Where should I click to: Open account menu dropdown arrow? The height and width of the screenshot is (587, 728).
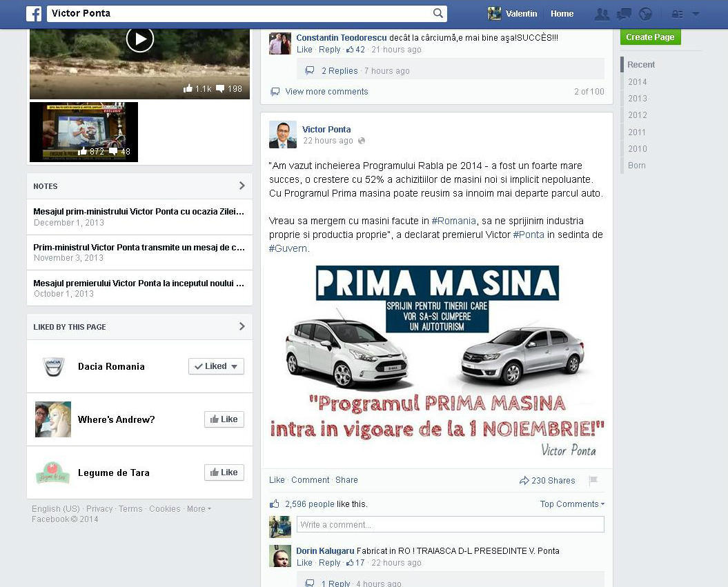coord(696,14)
